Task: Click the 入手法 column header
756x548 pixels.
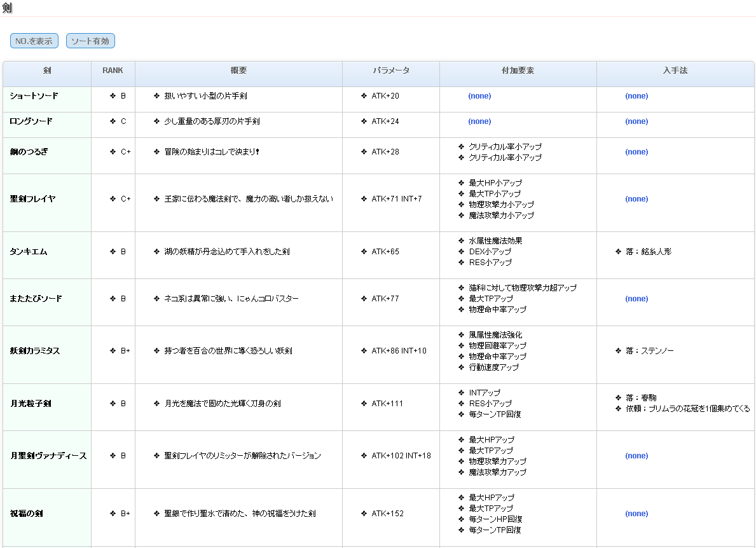Action: (675, 71)
